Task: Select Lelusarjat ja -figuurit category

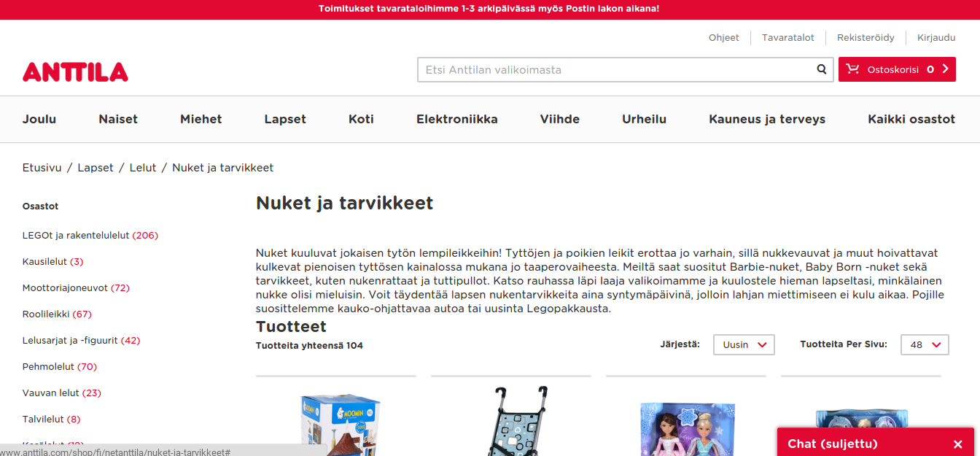Action: click(x=81, y=341)
